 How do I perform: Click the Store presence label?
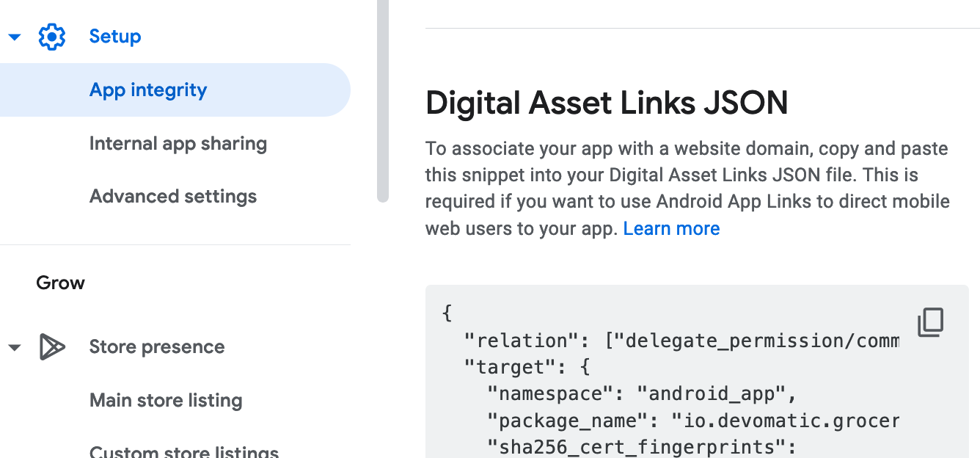point(157,347)
